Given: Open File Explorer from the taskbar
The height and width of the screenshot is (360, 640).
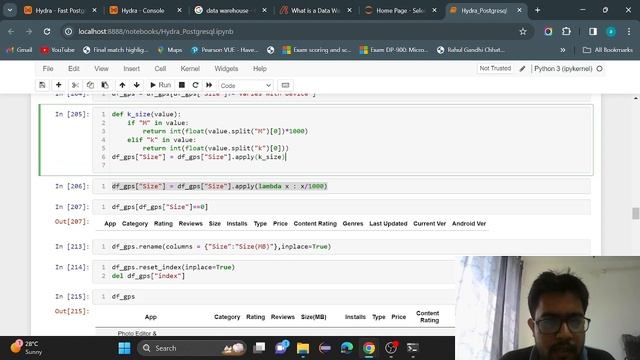Looking at the screenshot, I should point(303,348).
